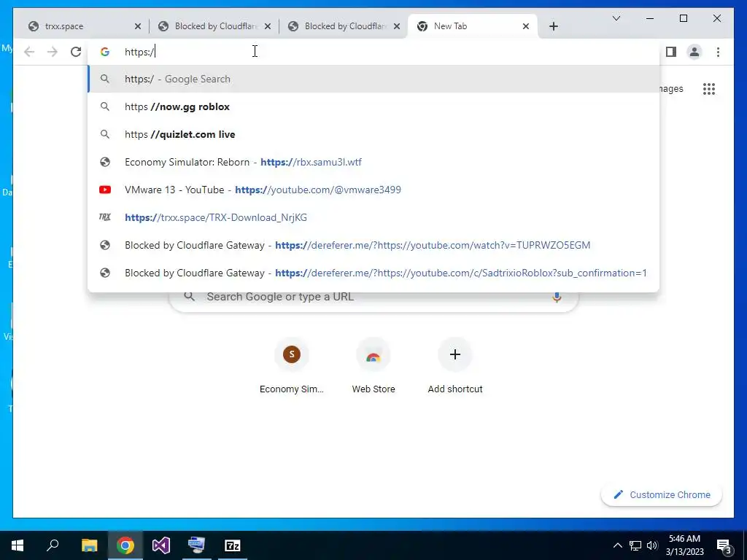The height and width of the screenshot is (560, 747).
Task: Open Economy Simulator: Reborn suggestion
Action: click(373, 162)
